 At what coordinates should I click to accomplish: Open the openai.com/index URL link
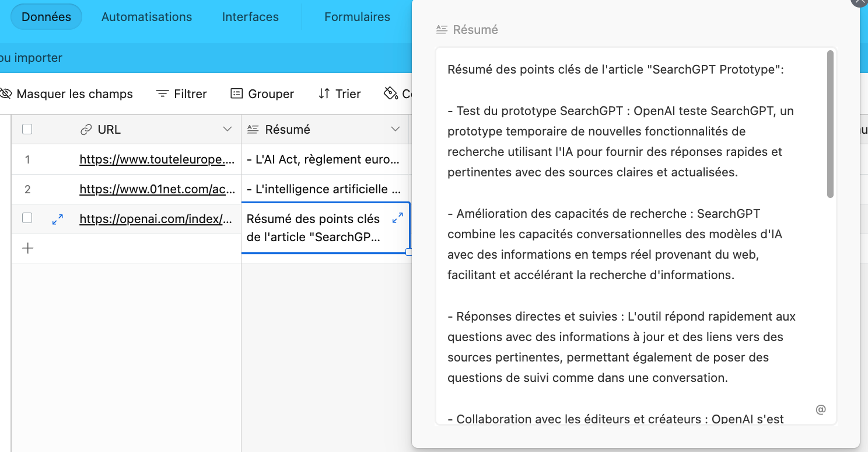tap(157, 219)
